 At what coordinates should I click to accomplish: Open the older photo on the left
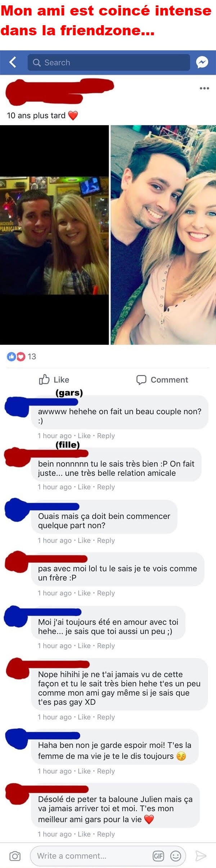click(54, 235)
